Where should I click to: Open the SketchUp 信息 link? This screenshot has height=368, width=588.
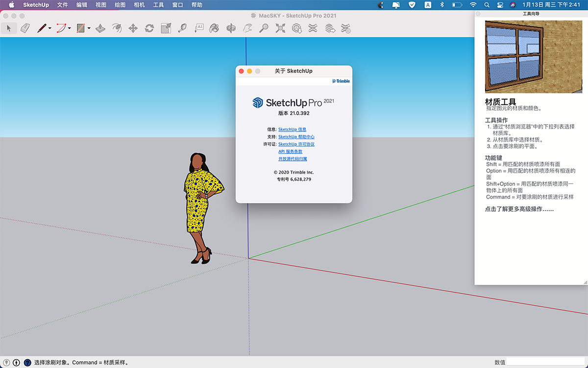click(292, 130)
